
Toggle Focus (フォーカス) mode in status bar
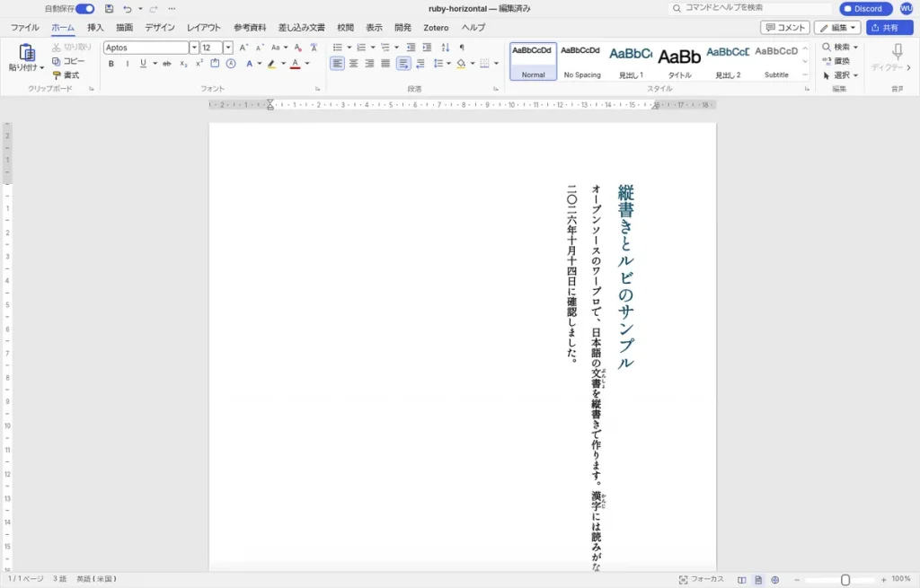pos(701,579)
